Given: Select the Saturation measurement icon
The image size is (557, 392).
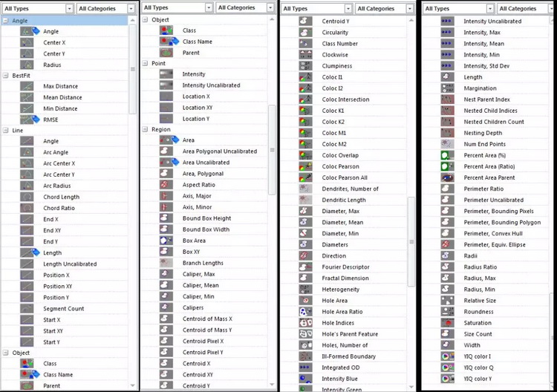Looking at the screenshot, I should 447,323.
